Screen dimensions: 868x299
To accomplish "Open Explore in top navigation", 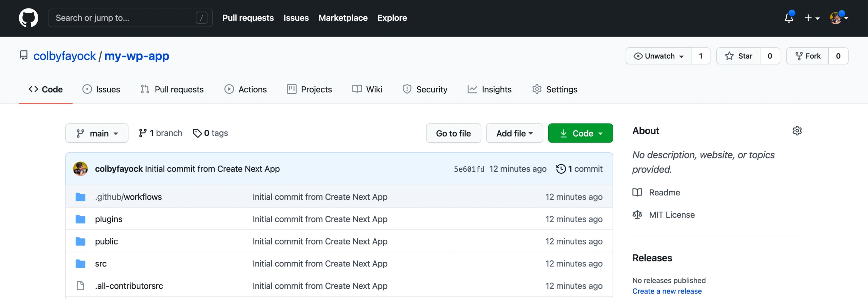I will pyautogui.click(x=392, y=18).
